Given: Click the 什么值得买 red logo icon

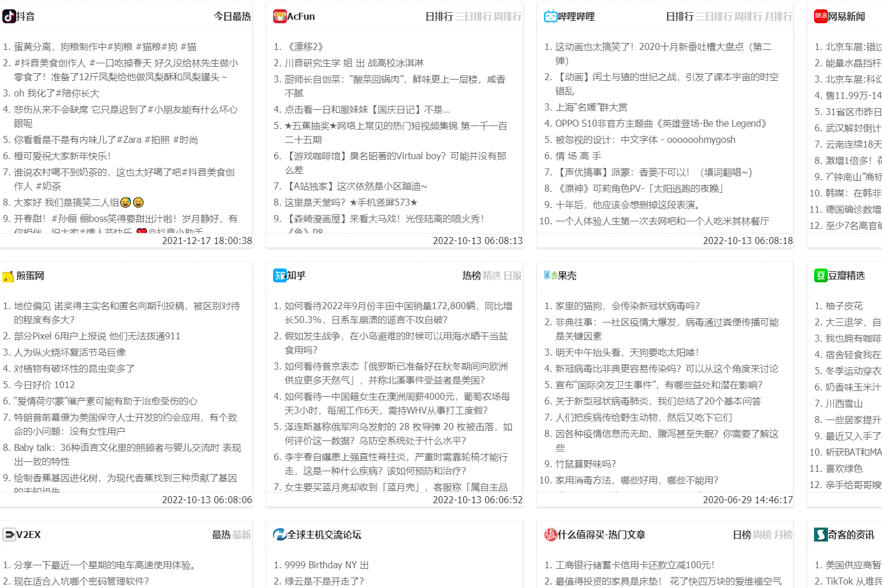Looking at the screenshot, I should [x=550, y=535].
